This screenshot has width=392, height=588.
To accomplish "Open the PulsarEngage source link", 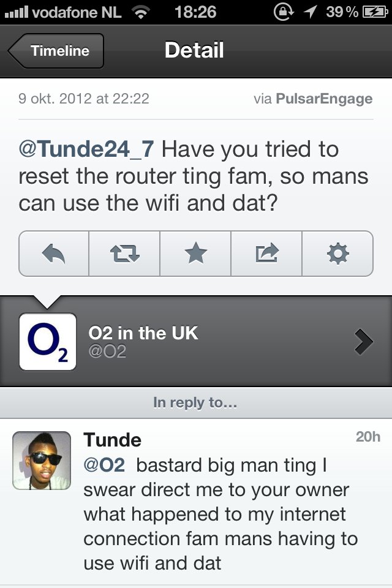I will [324, 99].
